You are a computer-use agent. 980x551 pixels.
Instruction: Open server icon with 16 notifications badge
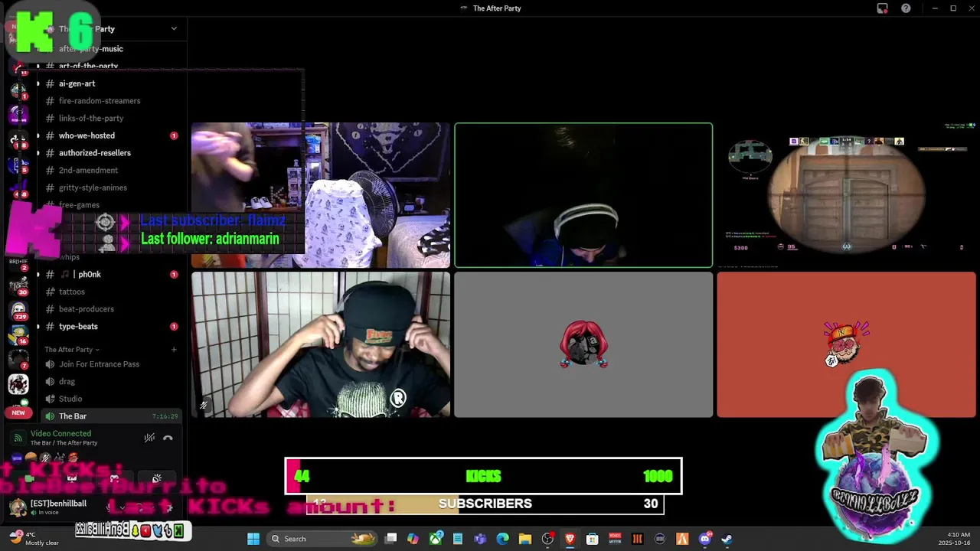pyautogui.click(x=18, y=335)
